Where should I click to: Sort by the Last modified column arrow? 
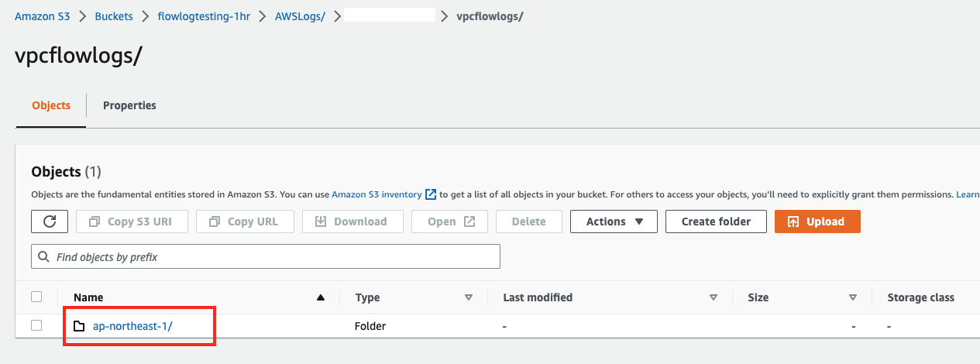point(713,297)
